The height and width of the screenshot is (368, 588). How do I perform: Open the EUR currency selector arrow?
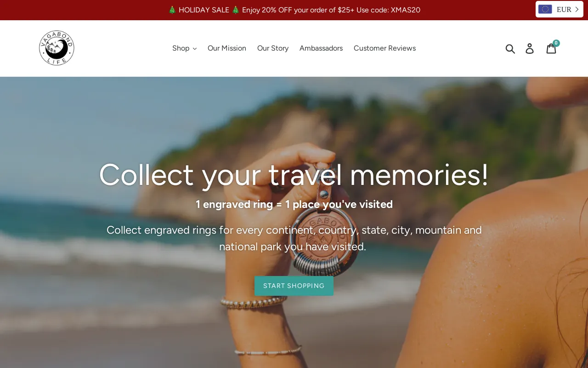(x=577, y=9)
